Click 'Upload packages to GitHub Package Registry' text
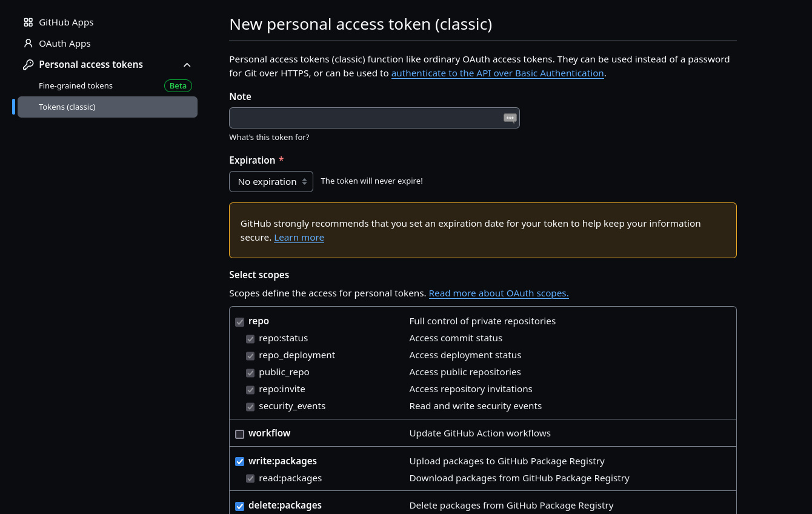The image size is (812, 514). click(x=507, y=461)
